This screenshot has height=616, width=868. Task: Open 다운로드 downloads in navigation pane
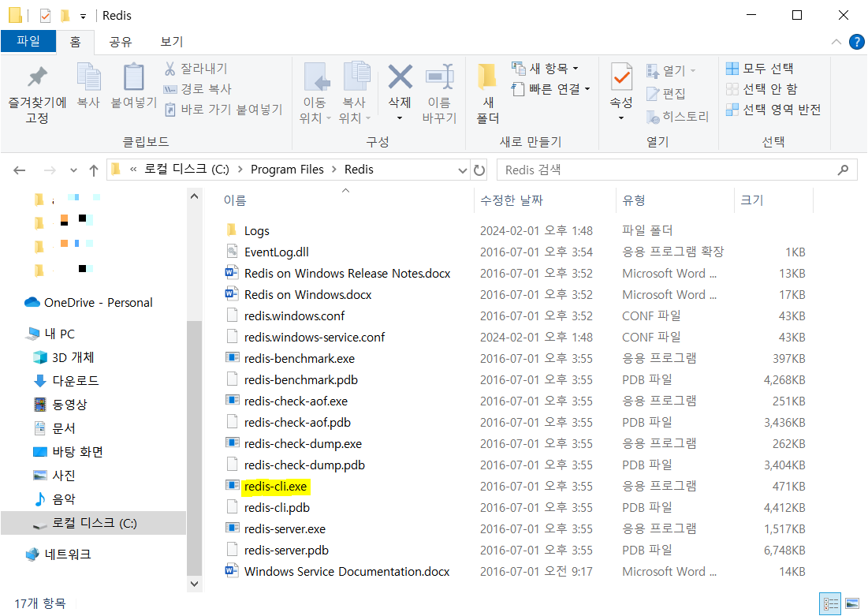[66, 381]
